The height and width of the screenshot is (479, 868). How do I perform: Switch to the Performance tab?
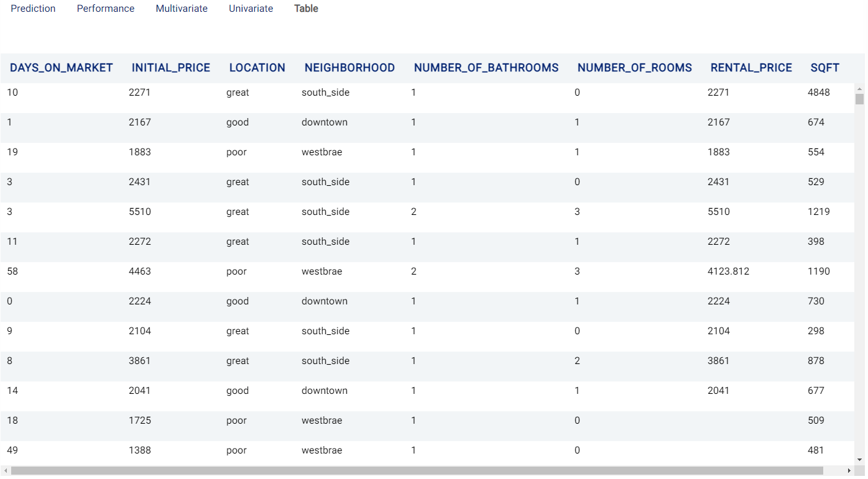point(106,9)
